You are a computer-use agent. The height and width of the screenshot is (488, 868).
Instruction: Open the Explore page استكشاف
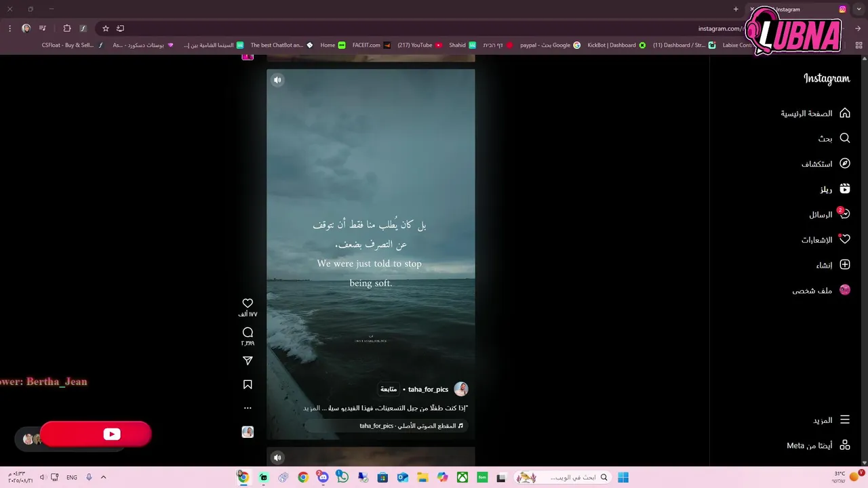[x=825, y=163]
